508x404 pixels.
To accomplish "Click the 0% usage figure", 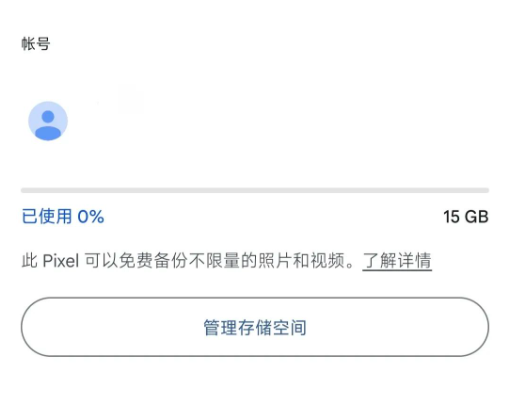I will (x=91, y=217).
